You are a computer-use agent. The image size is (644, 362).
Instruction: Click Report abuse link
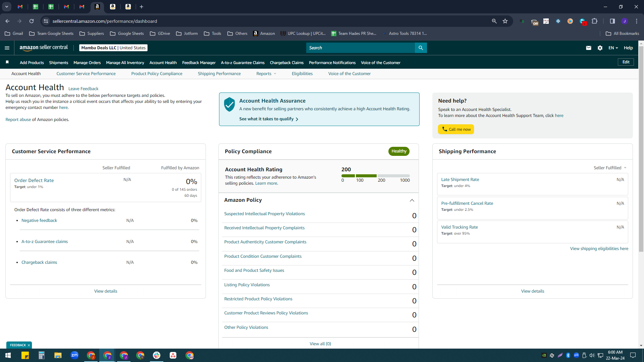(x=18, y=120)
